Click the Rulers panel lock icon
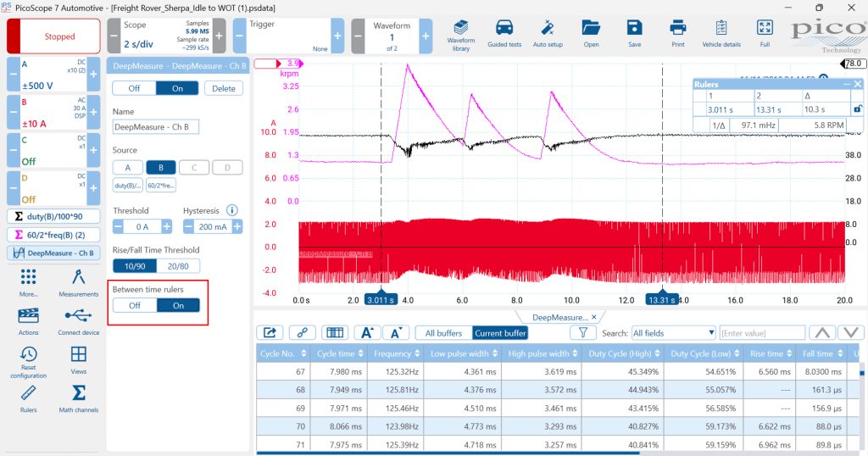 858,109
